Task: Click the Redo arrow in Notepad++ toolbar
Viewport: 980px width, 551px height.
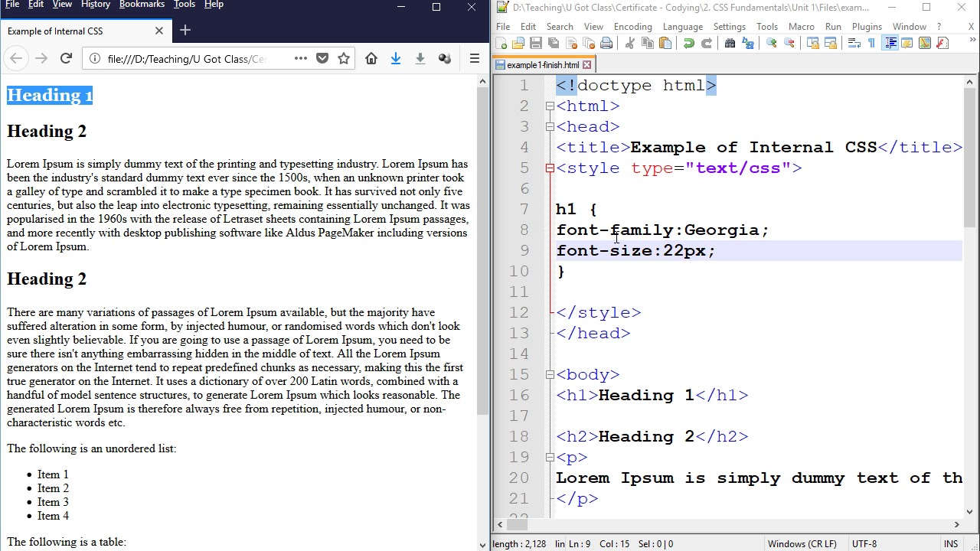Action: (x=706, y=44)
